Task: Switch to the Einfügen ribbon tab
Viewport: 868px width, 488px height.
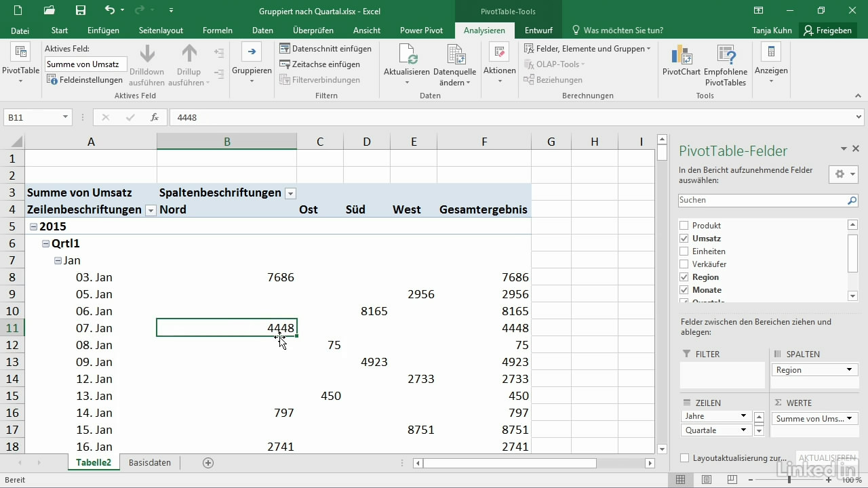Action: coord(103,30)
